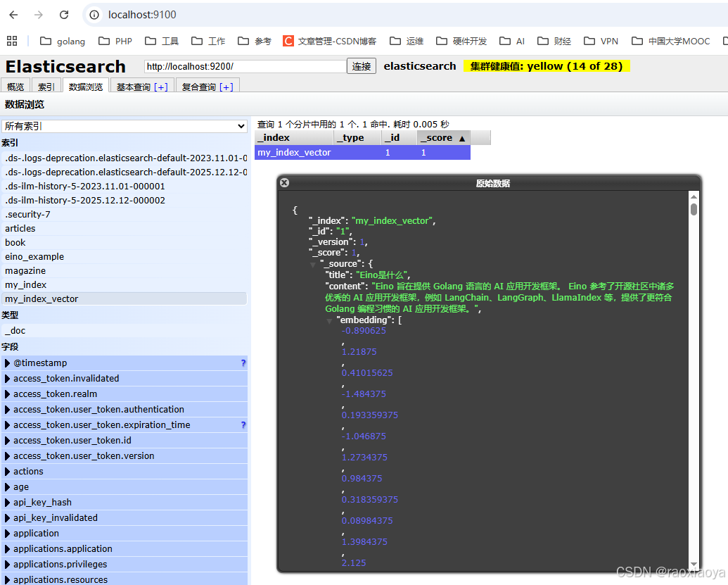Open the PHP bookmark folder
Image resolution: width=728 pixels, height=585 pixels.
115,42
